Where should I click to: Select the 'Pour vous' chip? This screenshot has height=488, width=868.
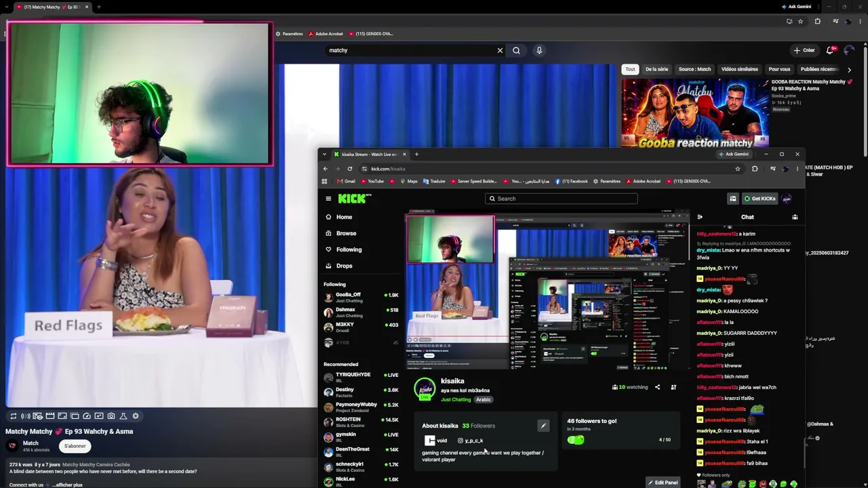779,69
